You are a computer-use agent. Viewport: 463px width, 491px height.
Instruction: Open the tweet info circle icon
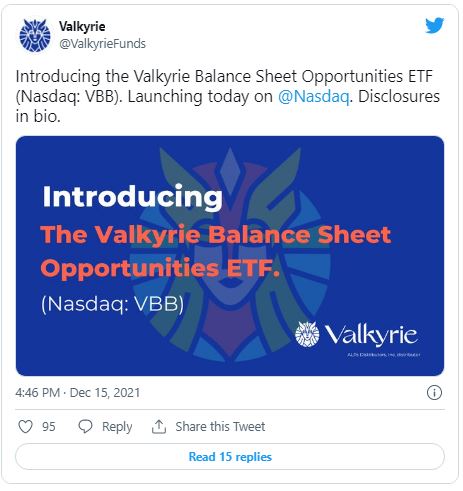434,392
